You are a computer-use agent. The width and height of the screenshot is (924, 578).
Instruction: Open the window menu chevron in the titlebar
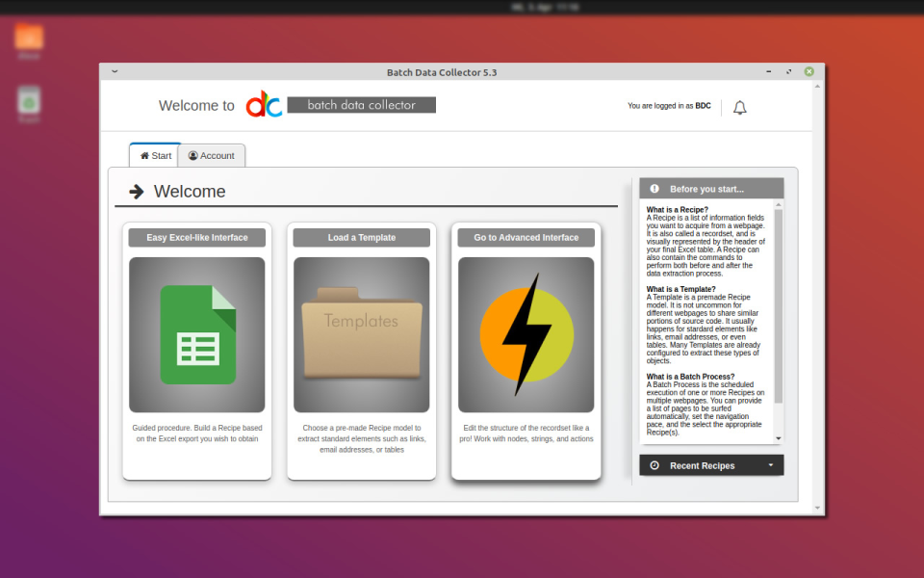(x=115, y=71)
